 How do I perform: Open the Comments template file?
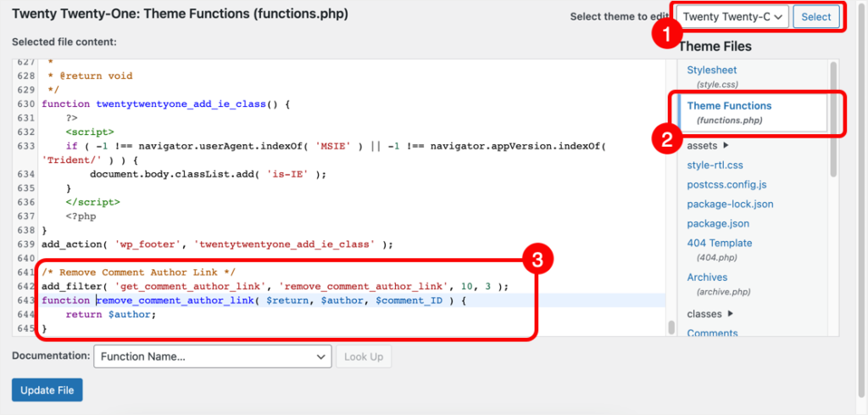click(x=712, y=333)
